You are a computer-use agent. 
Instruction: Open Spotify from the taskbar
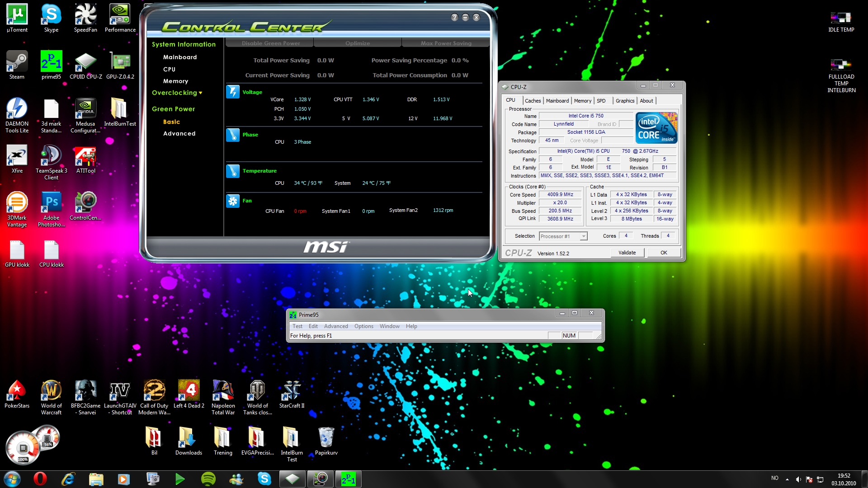(208, 479)
